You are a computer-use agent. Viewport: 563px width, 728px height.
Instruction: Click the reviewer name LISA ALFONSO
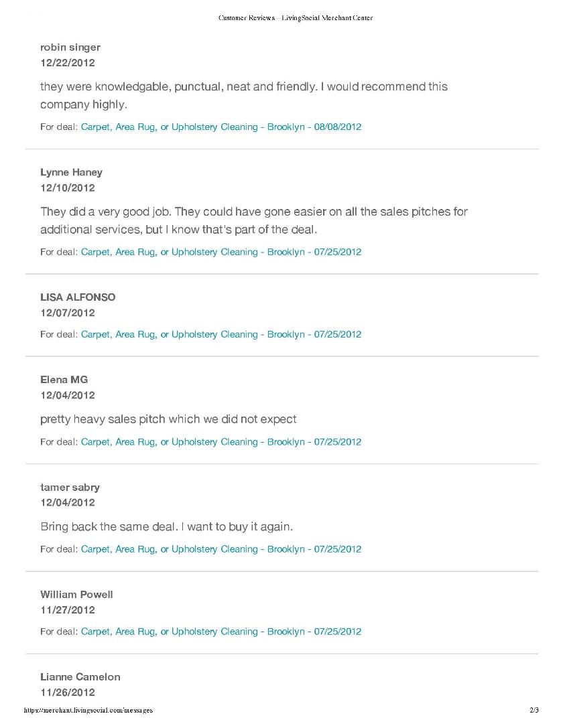pos(78,297)
